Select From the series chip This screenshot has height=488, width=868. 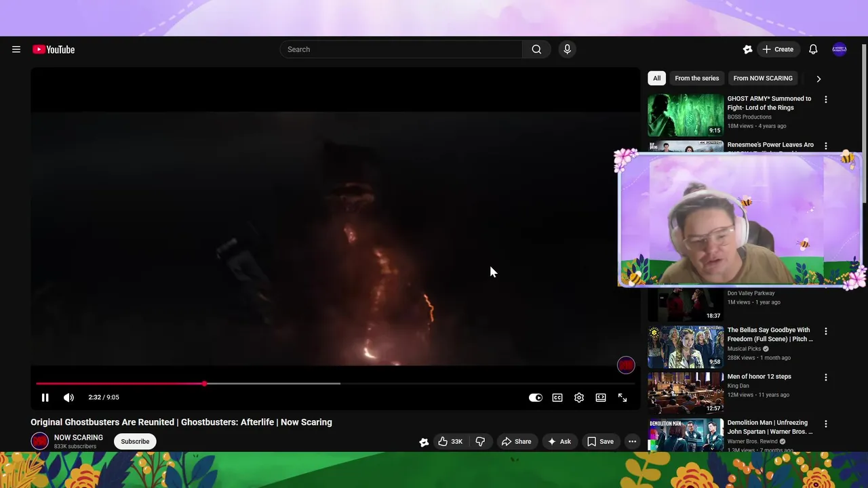tap(696, 78)
